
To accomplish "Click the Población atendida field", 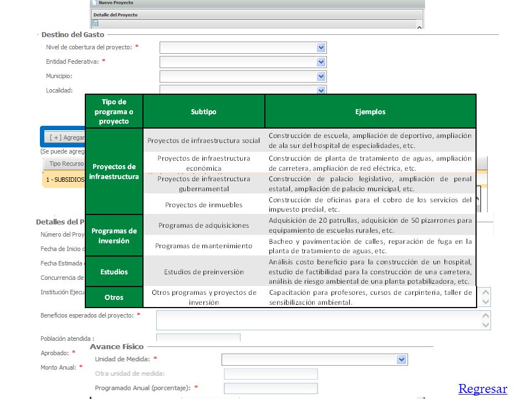I will tap(198, 337).
